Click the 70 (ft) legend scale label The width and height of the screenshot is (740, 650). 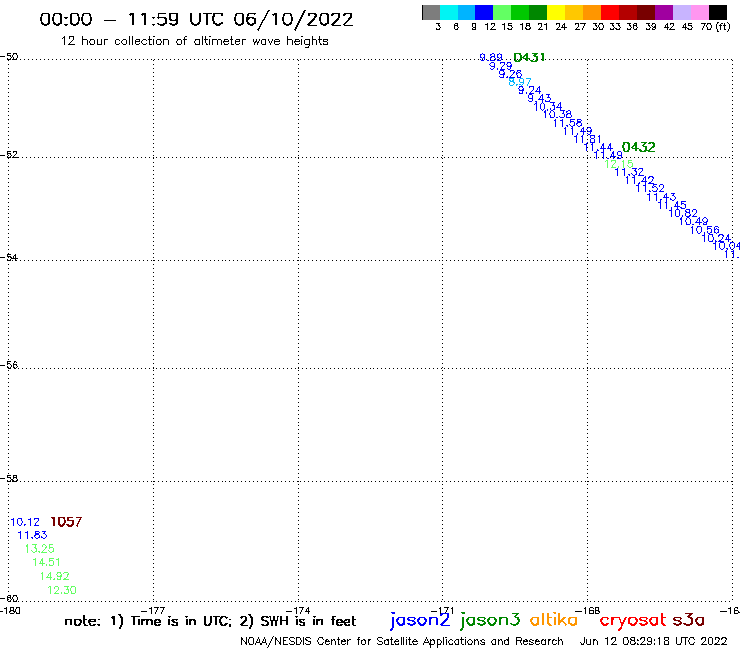715,27
